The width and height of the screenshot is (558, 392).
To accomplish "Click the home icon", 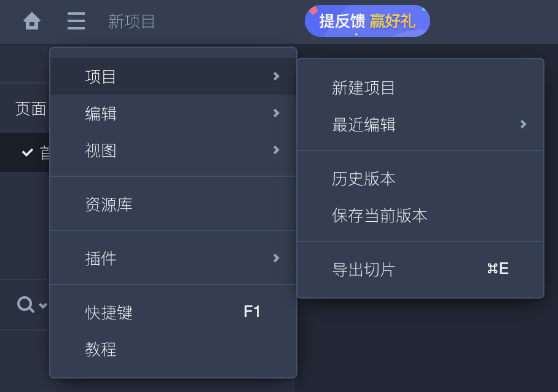I will (x=32, y=21).
